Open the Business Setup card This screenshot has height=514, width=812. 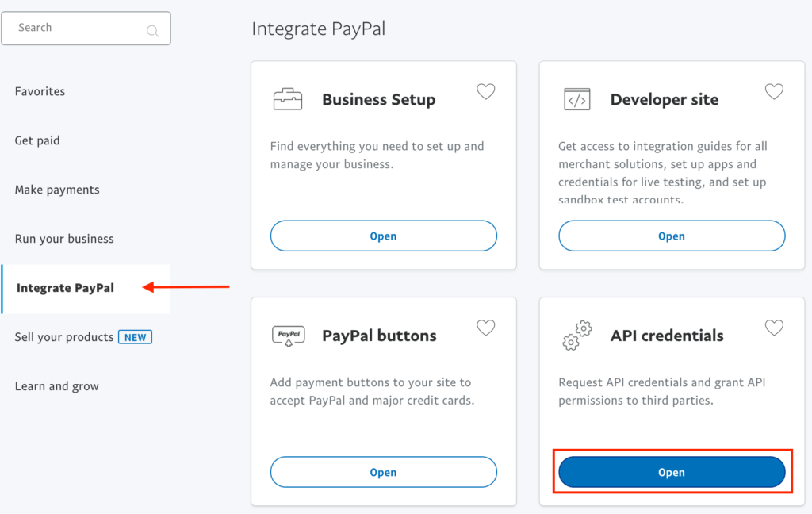pos(384,236)
